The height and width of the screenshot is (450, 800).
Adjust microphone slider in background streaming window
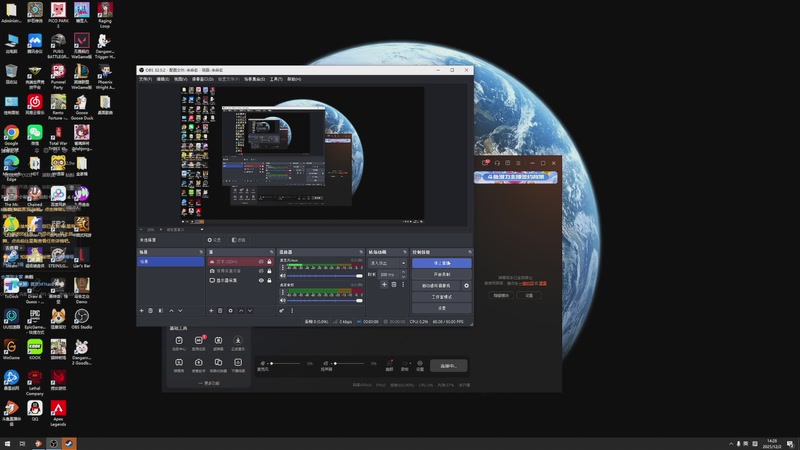coord(285,363)
